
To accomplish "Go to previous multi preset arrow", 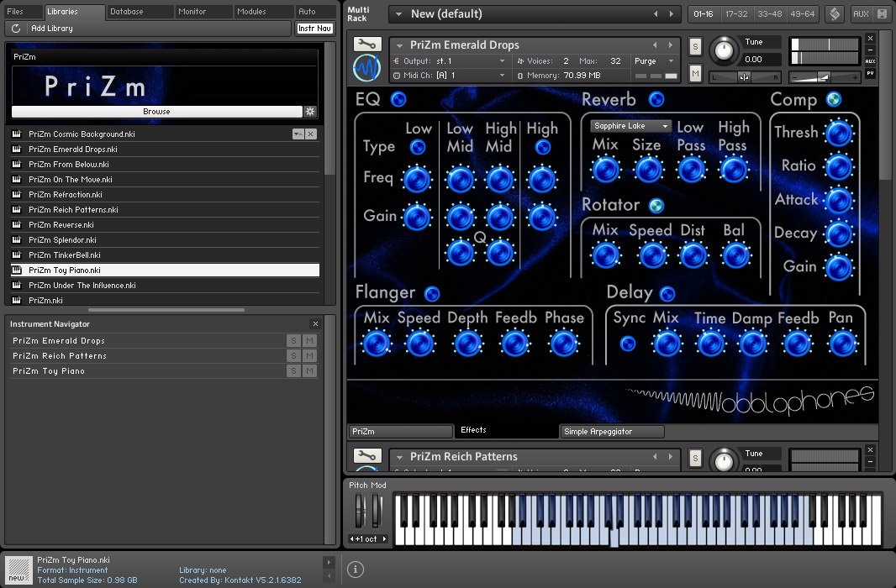I will tap(656, 13).
